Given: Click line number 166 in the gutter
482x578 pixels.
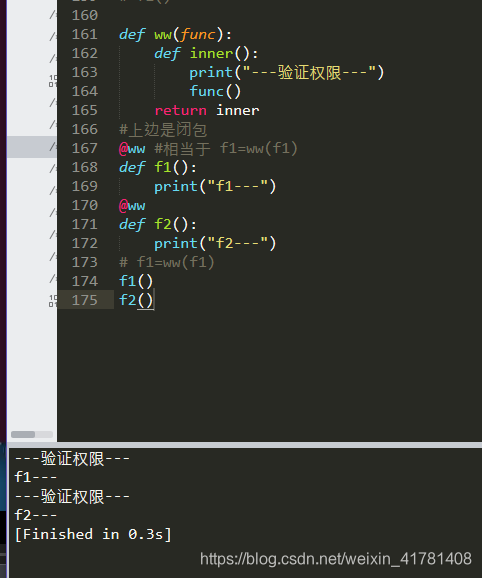Looking at the screenshot, I should click(x=85, y=129).
